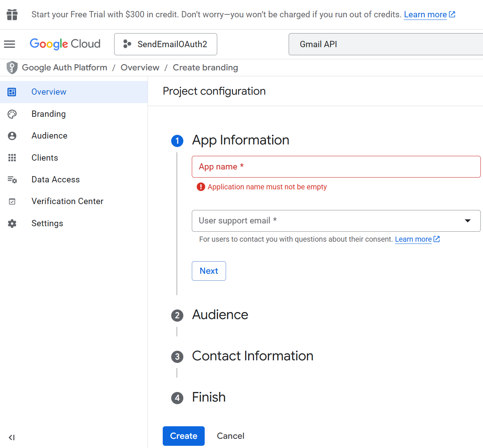Click the Data Access icon

pos(12,179)
